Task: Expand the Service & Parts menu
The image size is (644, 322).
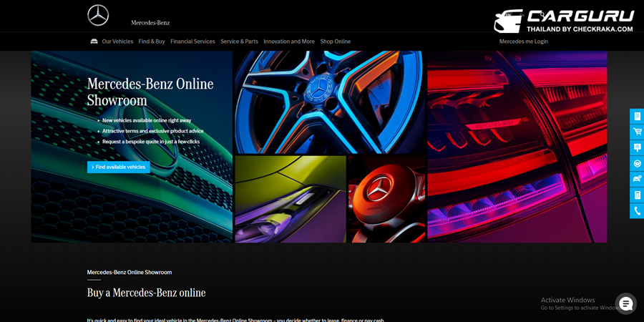Action: (239, 42)
